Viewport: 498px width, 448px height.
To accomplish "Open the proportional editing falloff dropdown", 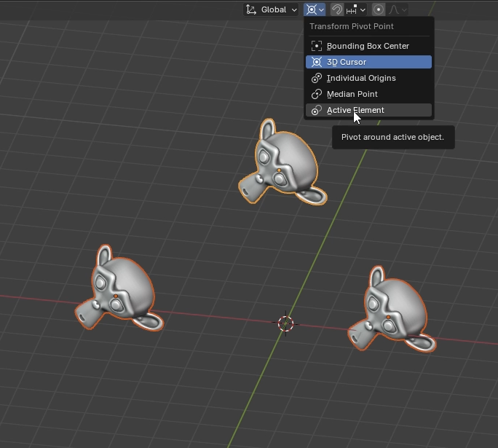I will click(398, 9).
